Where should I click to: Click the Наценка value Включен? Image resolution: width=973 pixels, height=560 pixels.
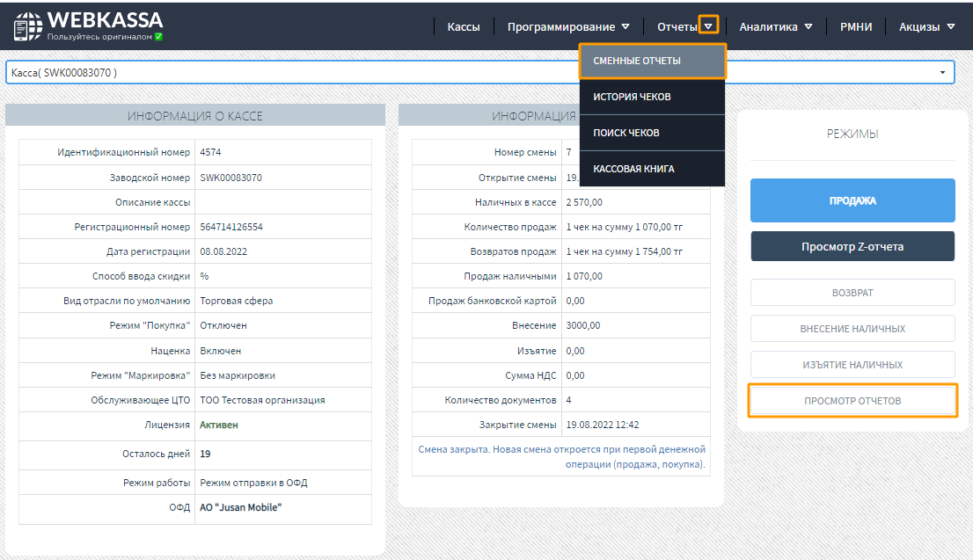(220, 351)
